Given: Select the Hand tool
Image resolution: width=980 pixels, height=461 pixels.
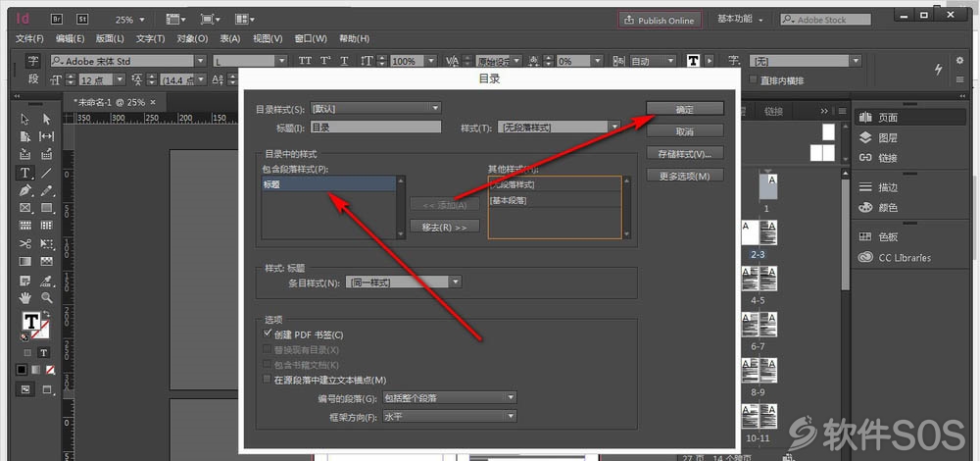Looking at the screenshot, I should click(25, 297).
